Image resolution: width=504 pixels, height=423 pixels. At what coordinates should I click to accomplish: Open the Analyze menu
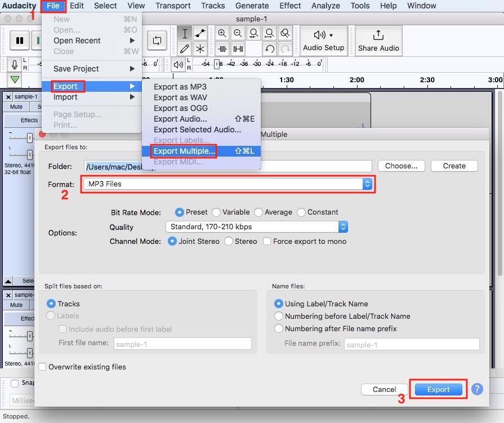click(325, 6)
